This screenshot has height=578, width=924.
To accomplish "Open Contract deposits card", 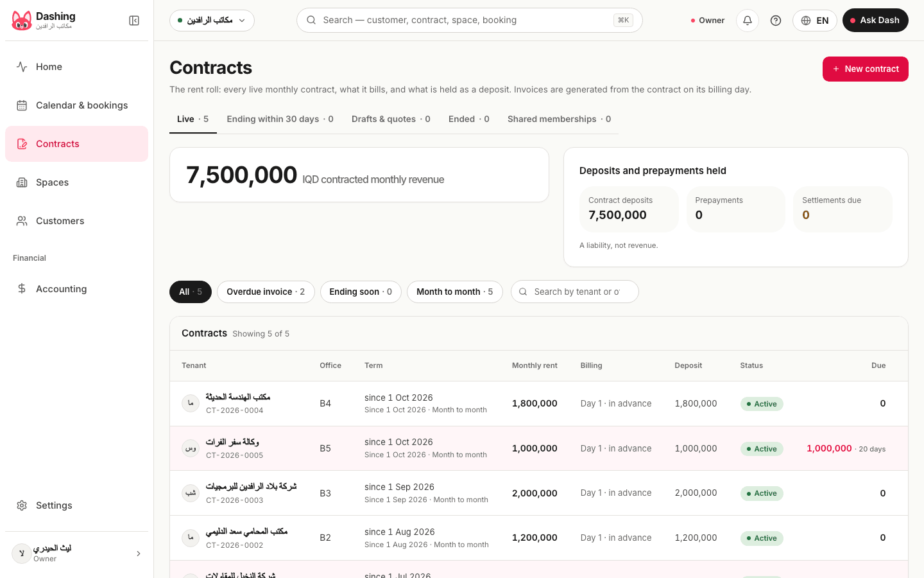I will pos(629,209).
